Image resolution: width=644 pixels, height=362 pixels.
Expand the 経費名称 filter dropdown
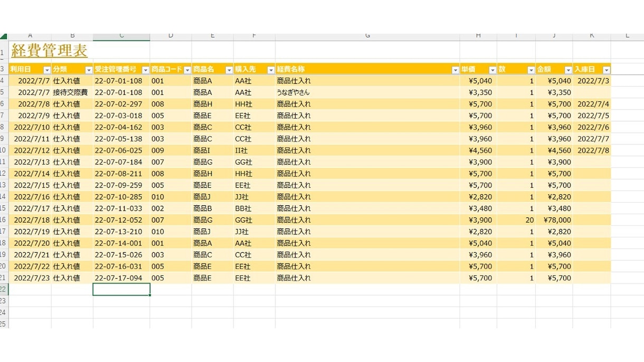click(455, 70)
